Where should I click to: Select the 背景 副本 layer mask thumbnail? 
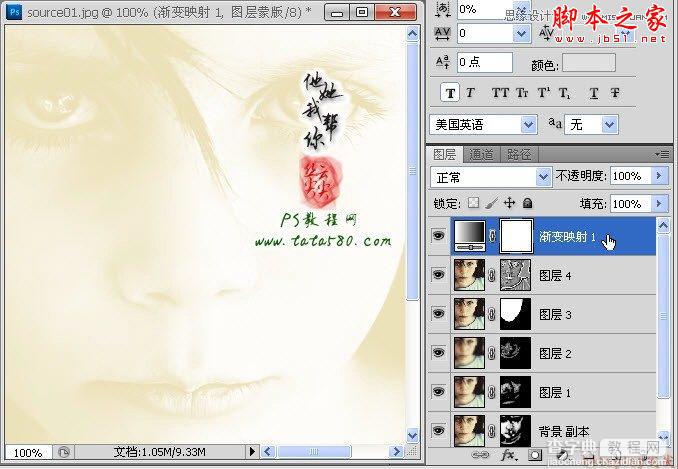(x=515, y=431)
